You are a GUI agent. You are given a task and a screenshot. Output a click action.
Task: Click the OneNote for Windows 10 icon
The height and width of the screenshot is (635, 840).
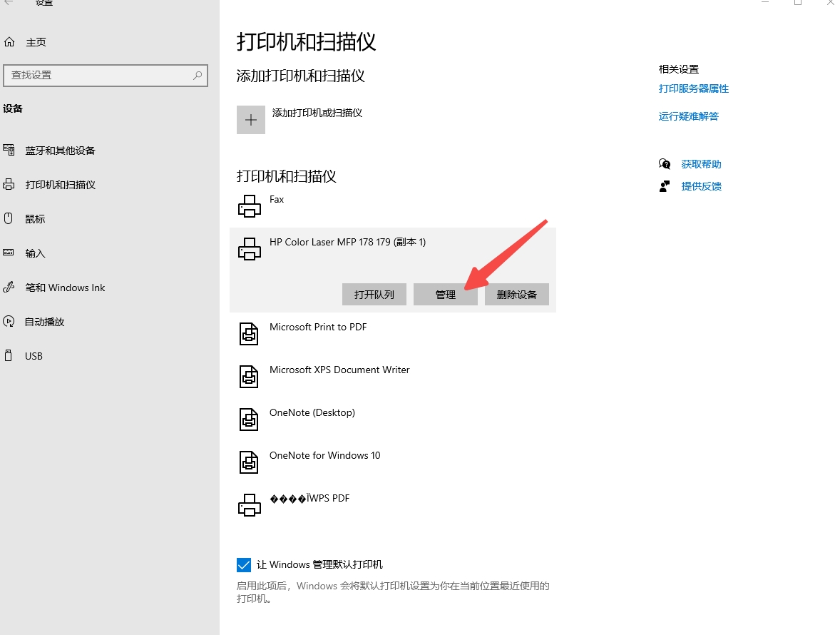point(249,462)
